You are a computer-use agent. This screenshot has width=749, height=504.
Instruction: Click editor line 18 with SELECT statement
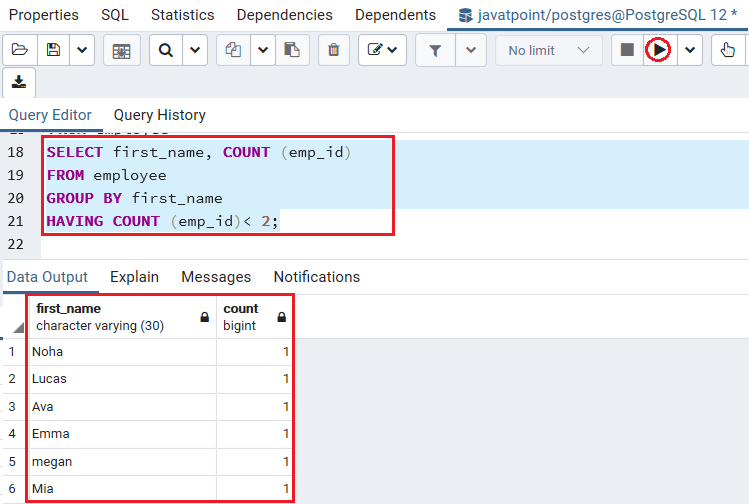point(199,152)
